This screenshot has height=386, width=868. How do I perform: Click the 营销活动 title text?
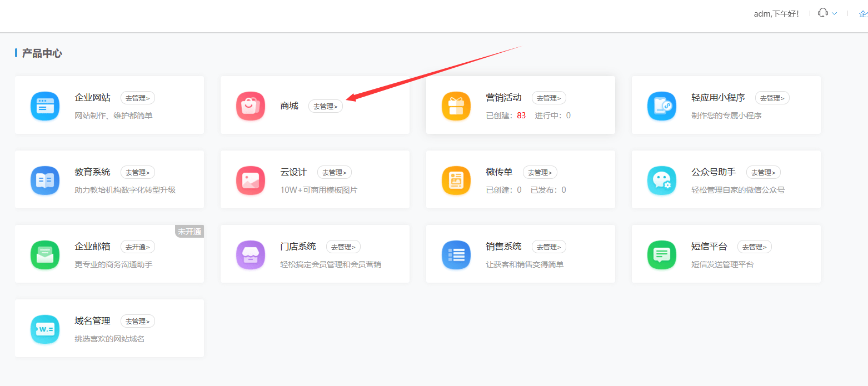click(503, 98)
